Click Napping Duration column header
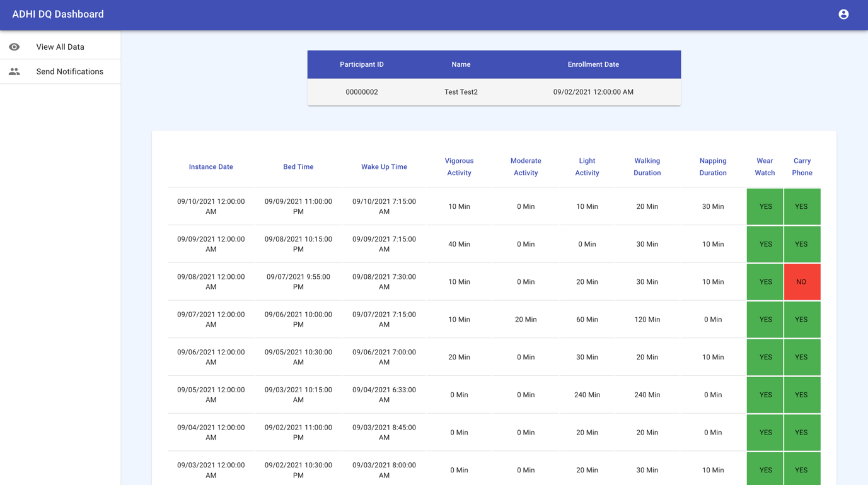 coord(713,167)
